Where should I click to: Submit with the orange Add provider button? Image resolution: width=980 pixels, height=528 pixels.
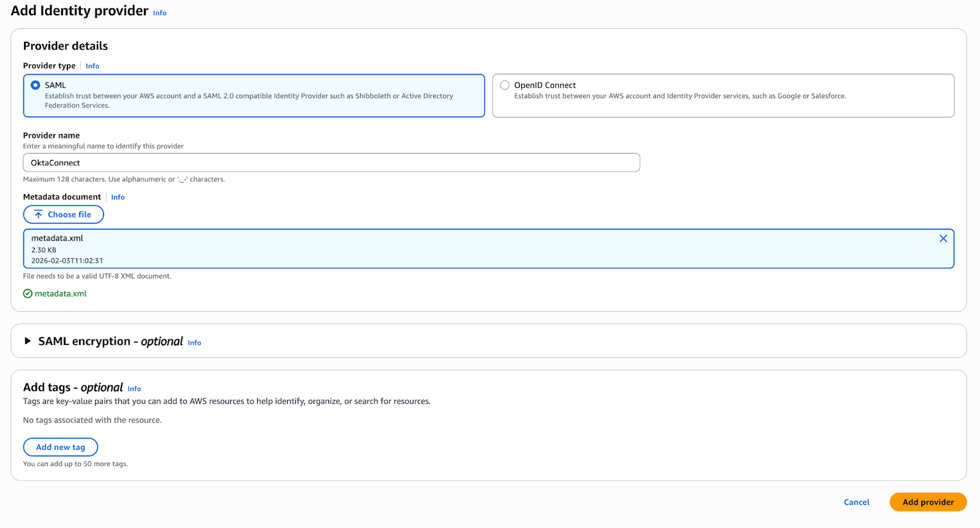927,502
